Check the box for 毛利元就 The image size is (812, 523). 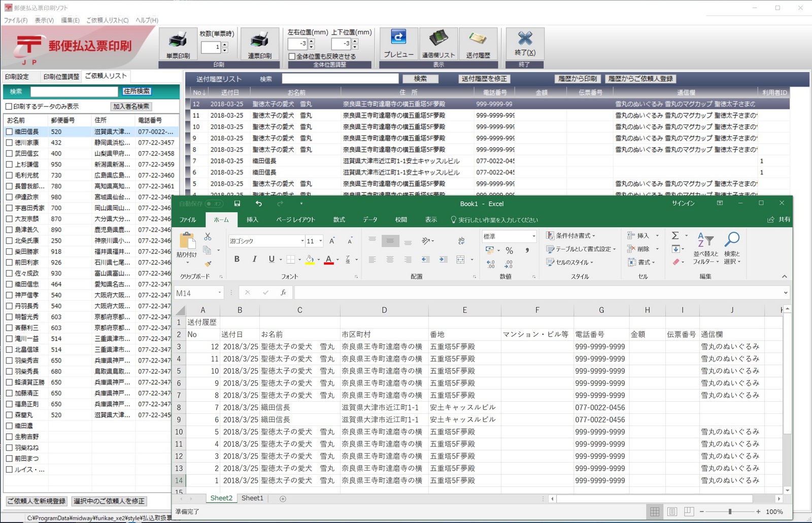tap(9, 175)
